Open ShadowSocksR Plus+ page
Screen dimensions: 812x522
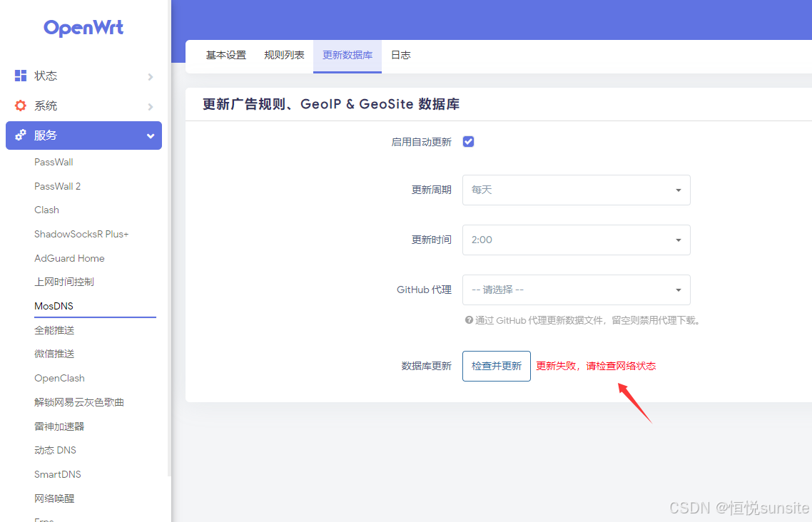point(81,234)
